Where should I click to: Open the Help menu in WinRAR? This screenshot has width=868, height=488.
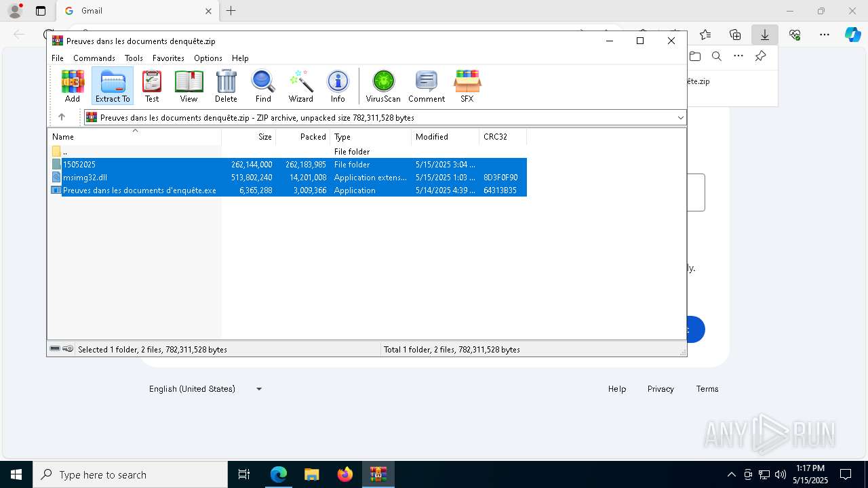click(x=240, y=58)
